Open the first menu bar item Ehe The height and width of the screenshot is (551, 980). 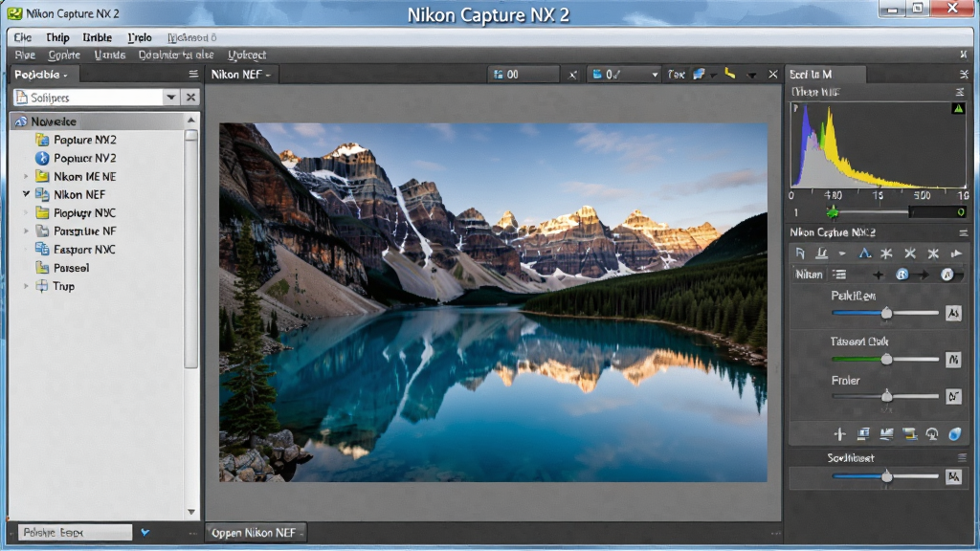[23, 37]
